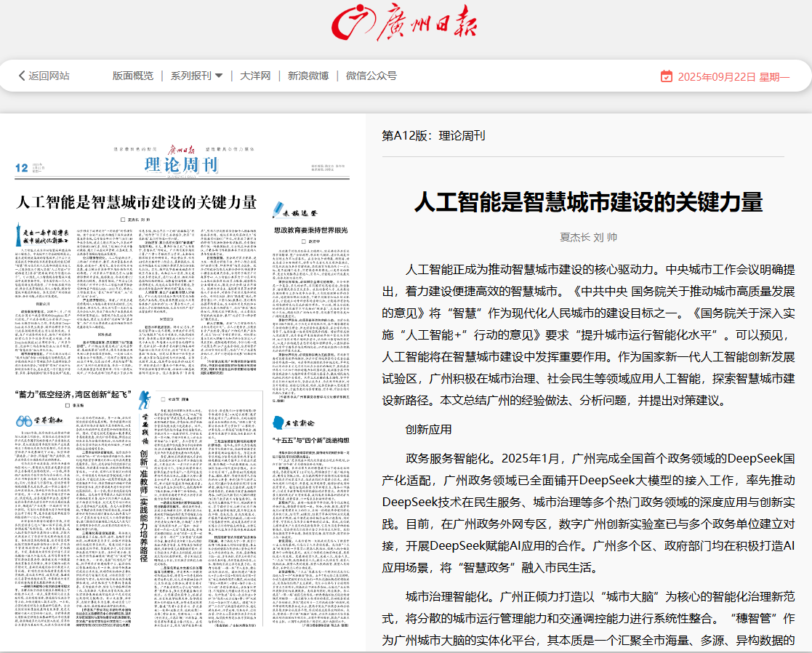Click the 第A12版：理论周刊 section label
Viewport: 812px width, 653px height.
pyautogui.click(x=433, y=136)
